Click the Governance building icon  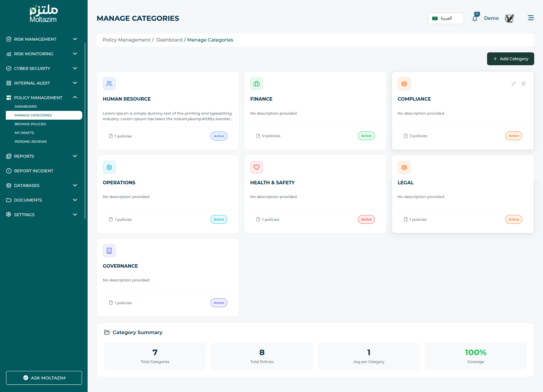tap(109, 251)
